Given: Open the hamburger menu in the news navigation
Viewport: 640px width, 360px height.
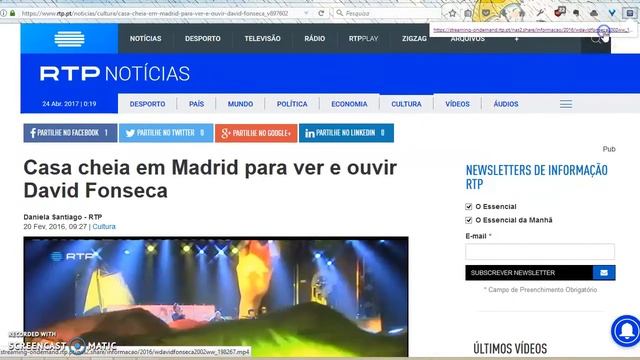Looking at the screenshot, I should click(566, 104).
